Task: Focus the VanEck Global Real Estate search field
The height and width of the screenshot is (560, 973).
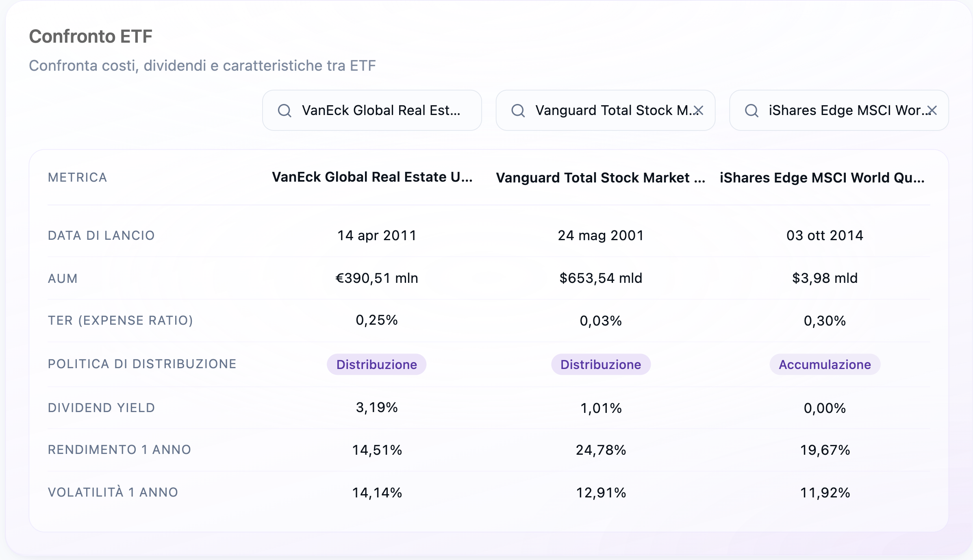Action: [372, 110]
